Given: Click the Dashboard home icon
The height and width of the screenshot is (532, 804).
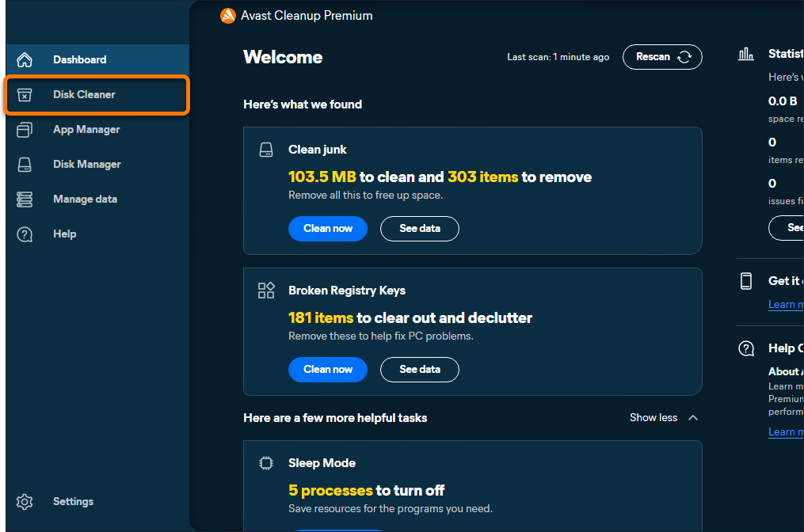Looking at the screenshot, I should pyautogui.click(x=25, y=60).
